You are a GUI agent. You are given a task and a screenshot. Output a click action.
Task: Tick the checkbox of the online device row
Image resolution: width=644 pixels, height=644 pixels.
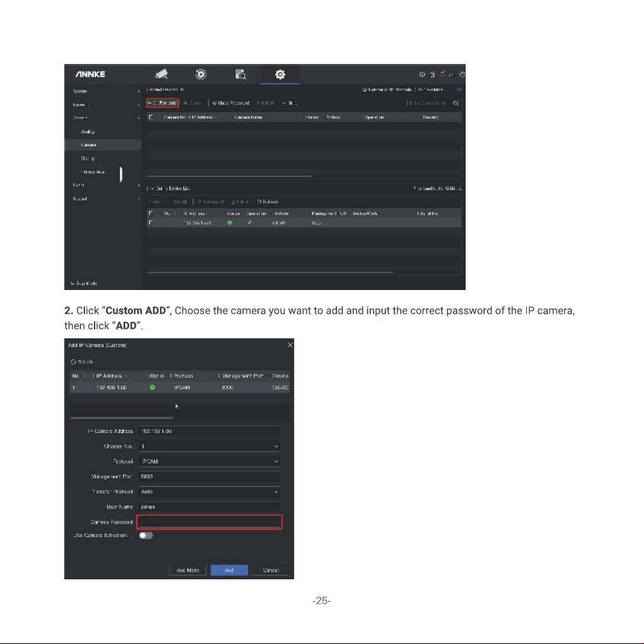(x=151, y=223)
